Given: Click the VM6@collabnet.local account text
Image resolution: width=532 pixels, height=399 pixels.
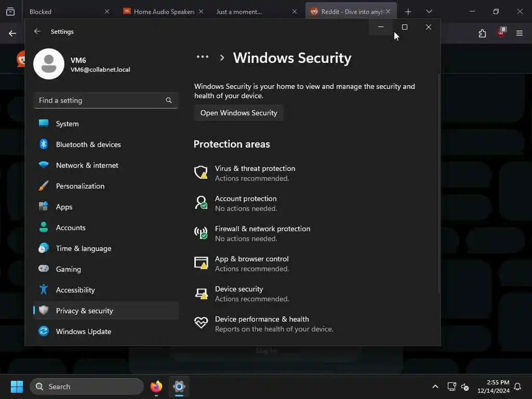Looking at the screenshot, I should pyautogui.click(x=100, y=70).
